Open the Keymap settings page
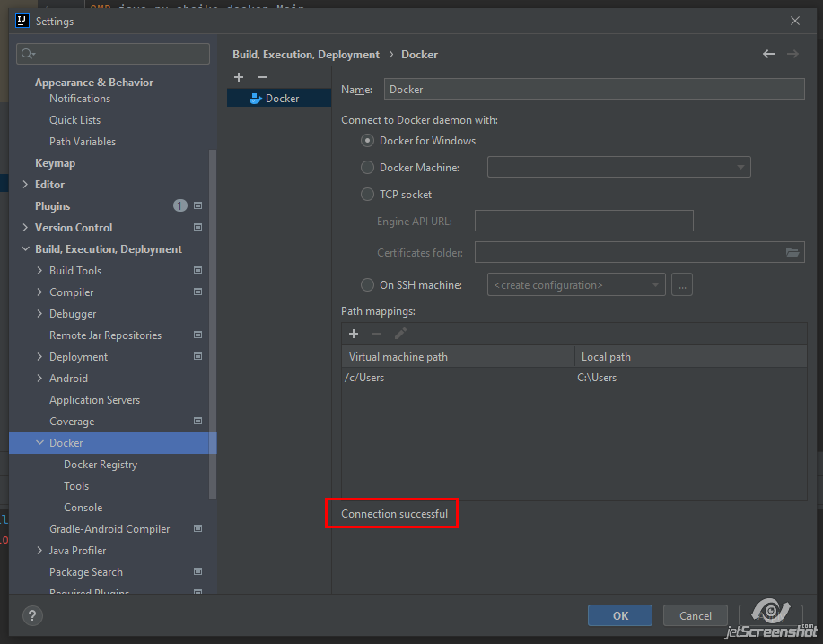823x644 pixels. click(55, 163)
